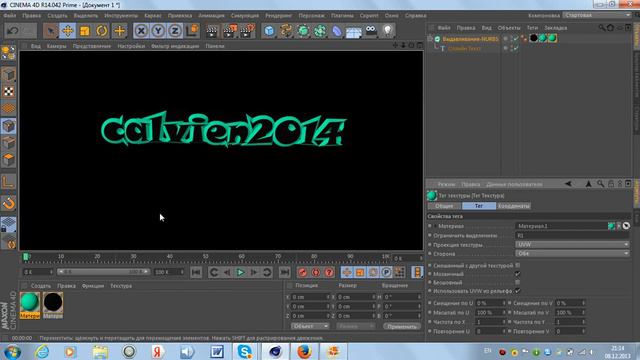Expand the Выдавливание-NURBS object tree
Viewport: 640px width, 360px height.
[430, 39]
